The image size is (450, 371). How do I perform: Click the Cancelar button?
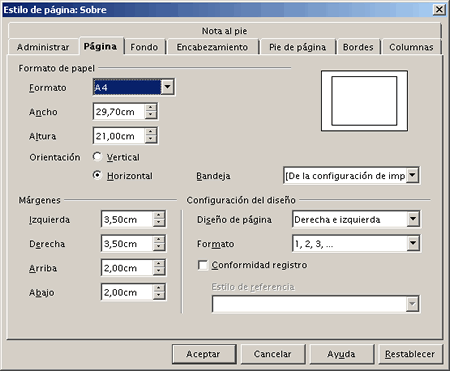point(273,354)
